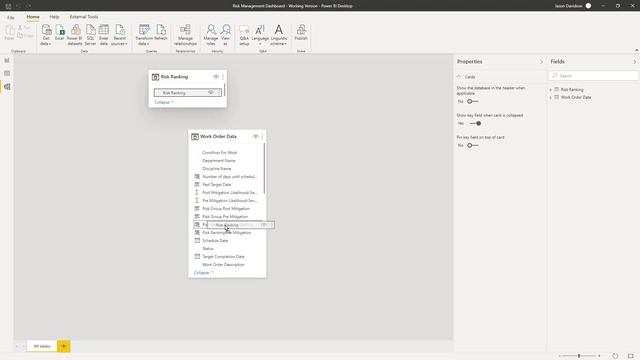Open the Language dropdown
The image size is (640, 360).
click(x=260, y=35)
